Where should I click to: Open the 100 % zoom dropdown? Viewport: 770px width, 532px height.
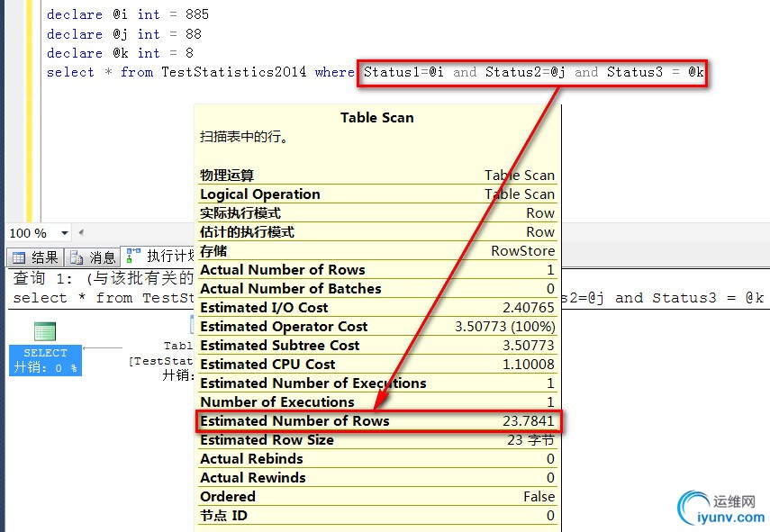tap(64, 232)
